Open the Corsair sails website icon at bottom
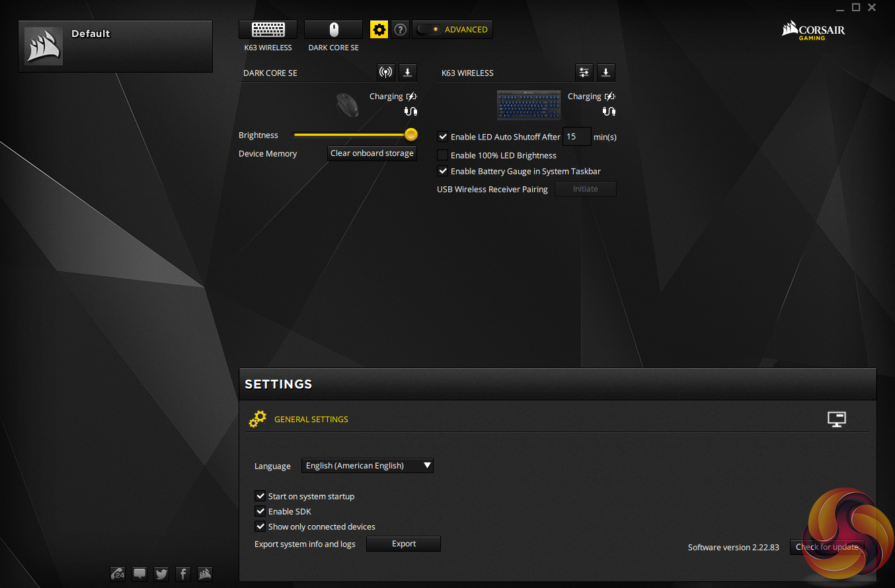 point(205,573)
